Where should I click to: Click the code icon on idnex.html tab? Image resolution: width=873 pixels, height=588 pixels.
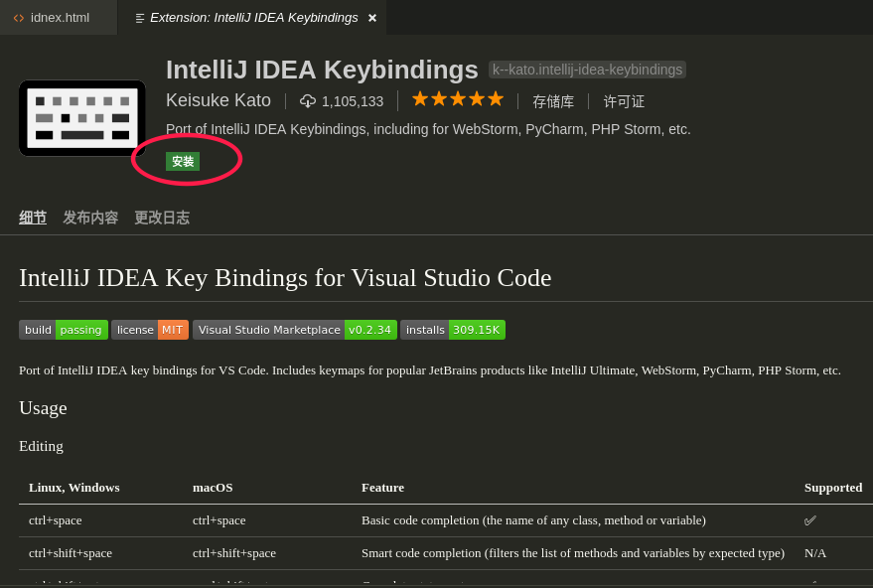point(18,17)
